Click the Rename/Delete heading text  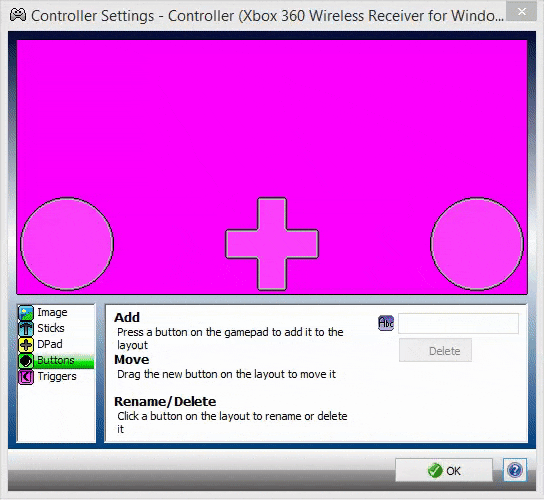point(165,401)
